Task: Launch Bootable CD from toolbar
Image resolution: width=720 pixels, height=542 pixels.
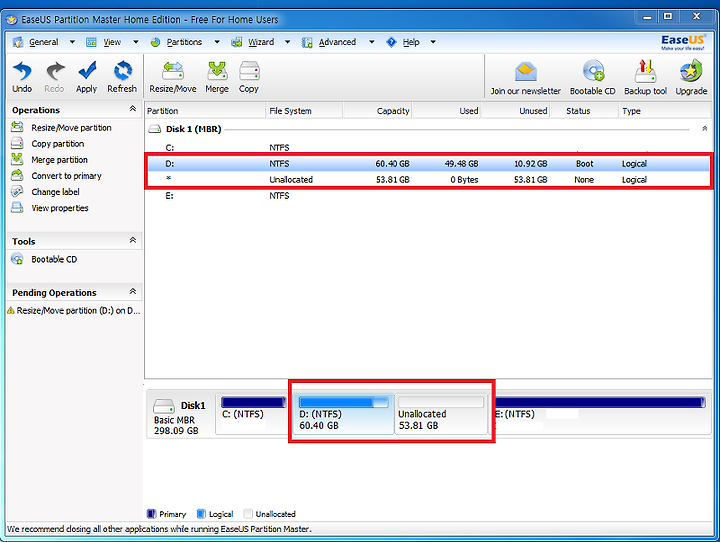Action: 593,71
